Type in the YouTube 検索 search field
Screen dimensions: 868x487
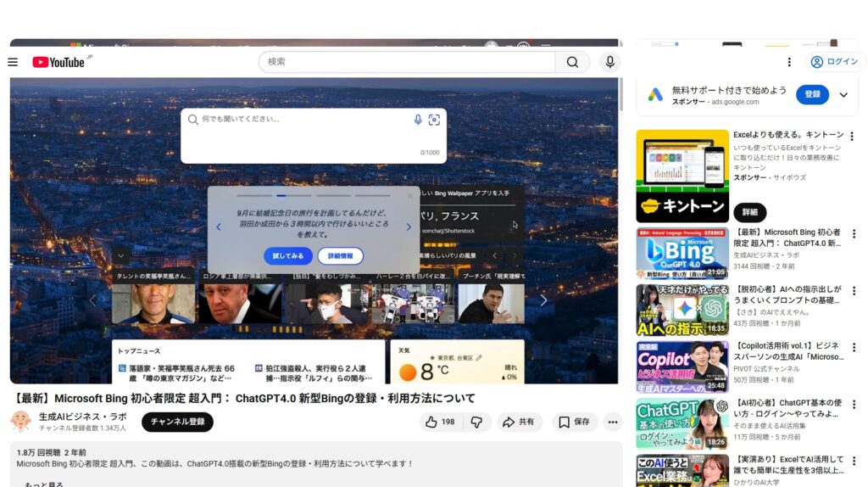[407, 62]
